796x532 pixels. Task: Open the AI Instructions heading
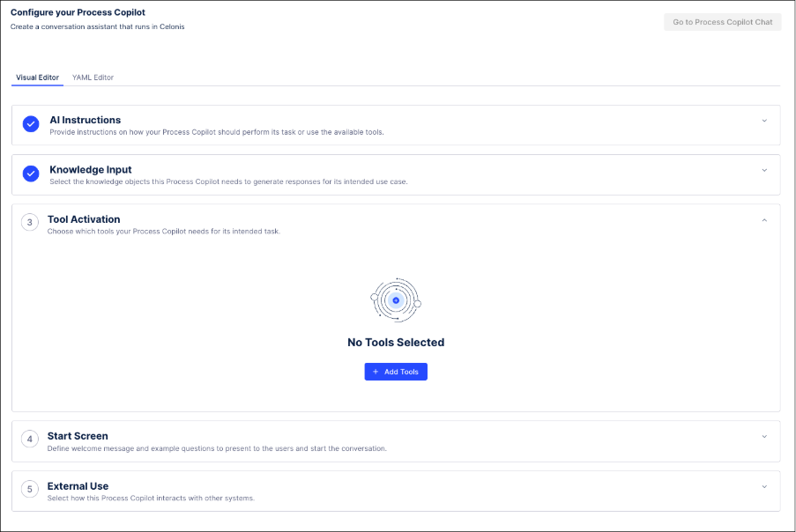coord(86,120)
